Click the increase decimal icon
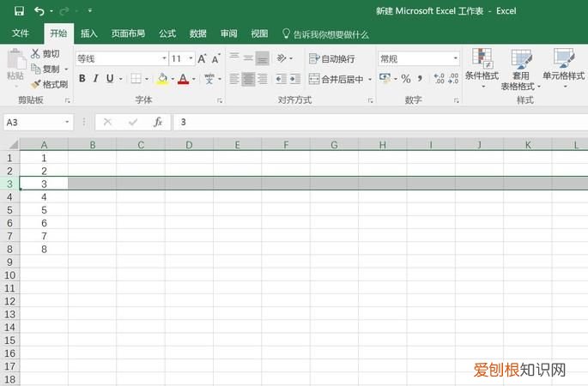588x386 pixels. pyautogui.click(x=439, y=79)
